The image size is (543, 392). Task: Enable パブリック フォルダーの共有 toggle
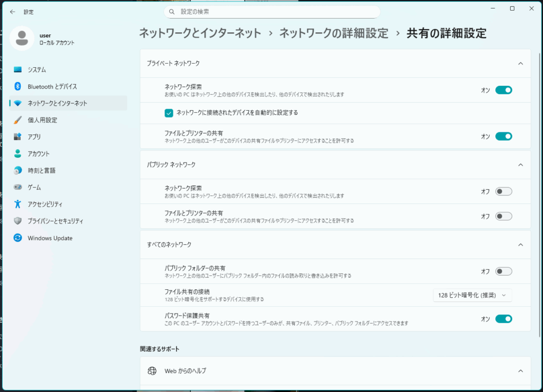pyautogui.click(x=503, y=272)
